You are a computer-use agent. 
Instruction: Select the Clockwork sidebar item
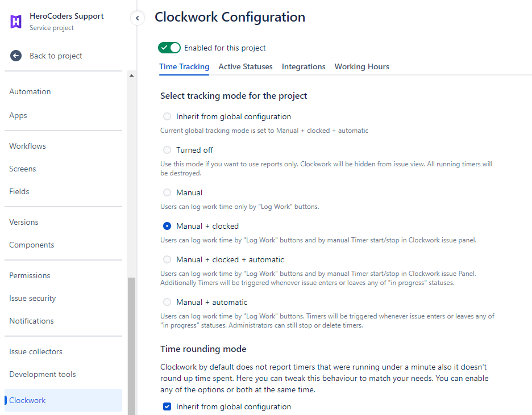[64, 400]
